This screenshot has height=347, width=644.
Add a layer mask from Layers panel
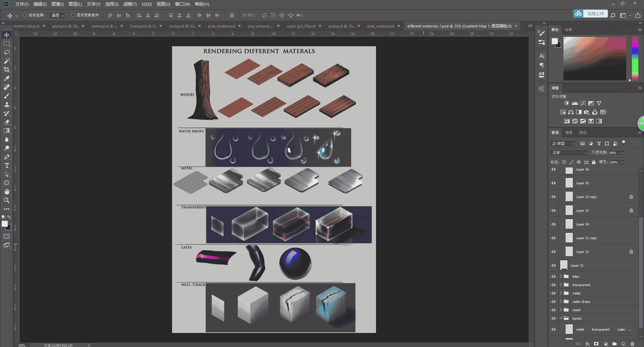pos(596,344)
